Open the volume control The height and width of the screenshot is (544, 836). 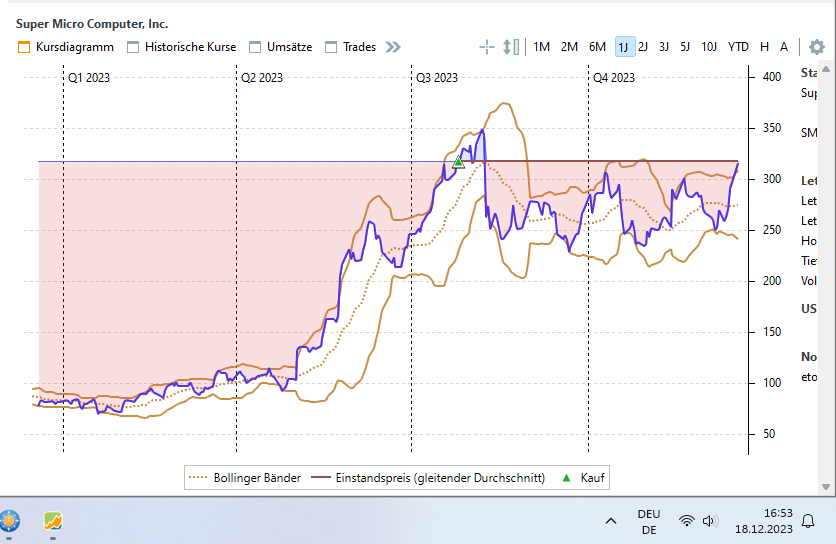710,521
